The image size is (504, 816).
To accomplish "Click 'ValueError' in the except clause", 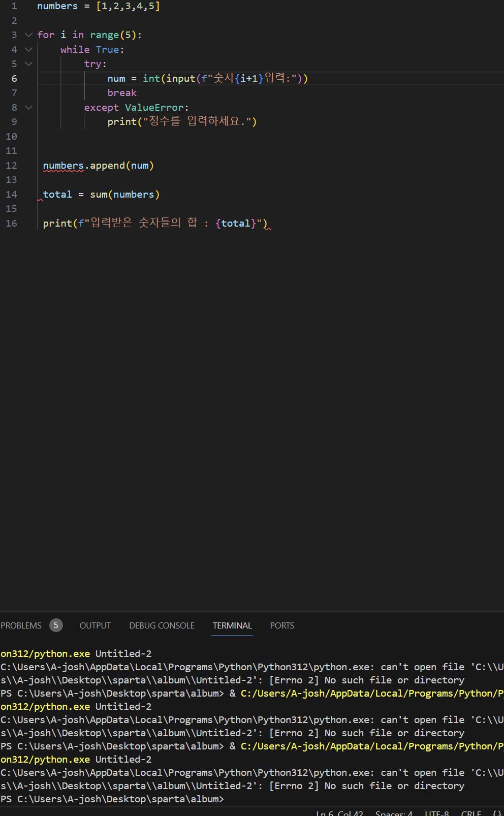I will [154, 108].
